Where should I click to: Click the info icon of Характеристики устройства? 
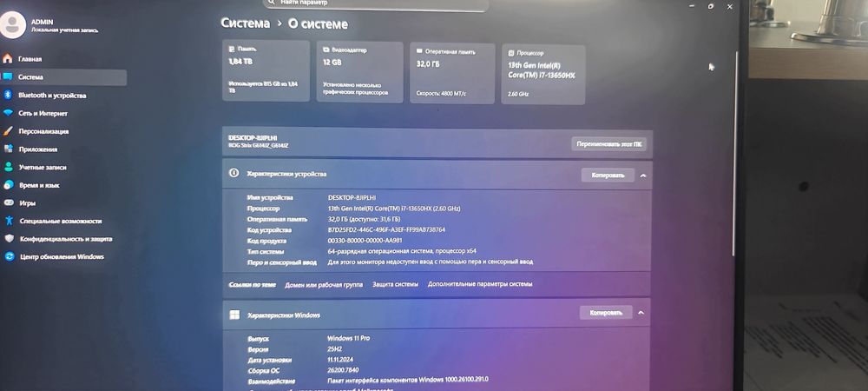233,174
